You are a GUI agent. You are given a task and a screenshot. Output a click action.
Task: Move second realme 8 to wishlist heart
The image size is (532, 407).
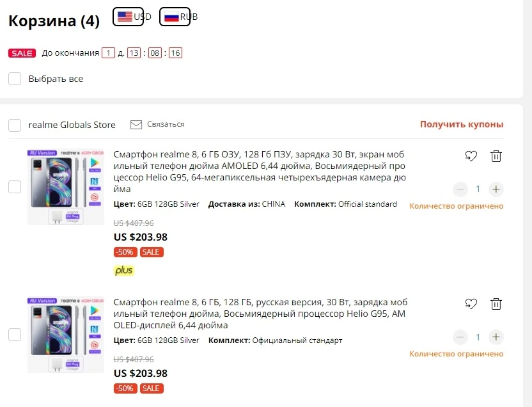pos(471,303)
